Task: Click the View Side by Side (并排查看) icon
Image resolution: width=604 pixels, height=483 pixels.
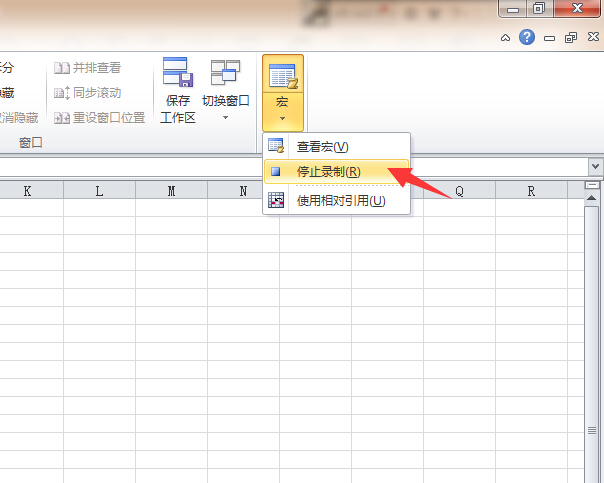Action: [62, 68]
